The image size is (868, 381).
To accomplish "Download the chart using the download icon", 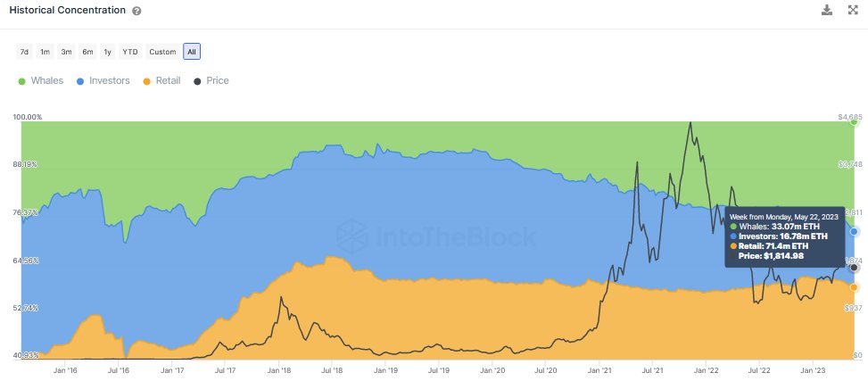I will coord(827,10).
